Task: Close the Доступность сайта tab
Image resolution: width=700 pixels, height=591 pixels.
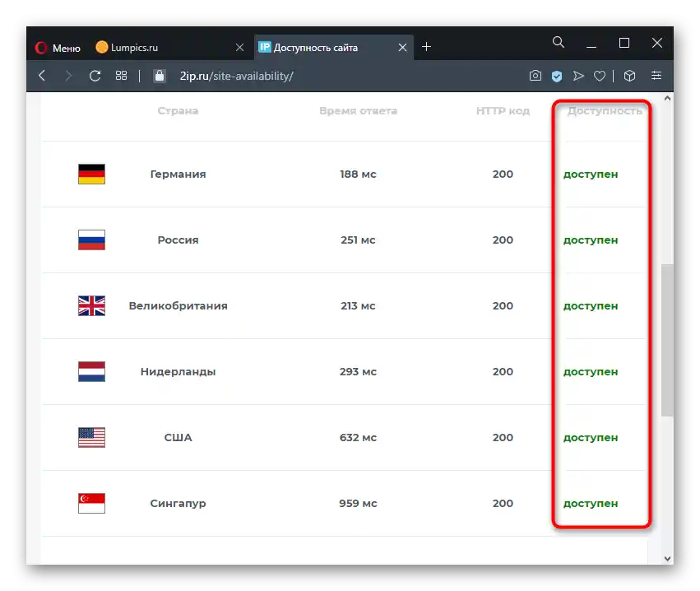Action: click(x=402, y=48)
